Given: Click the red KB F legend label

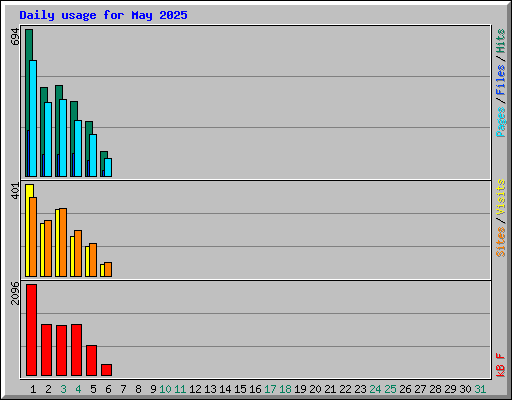Looking at the screenshot, I should (x=500, y=365).
